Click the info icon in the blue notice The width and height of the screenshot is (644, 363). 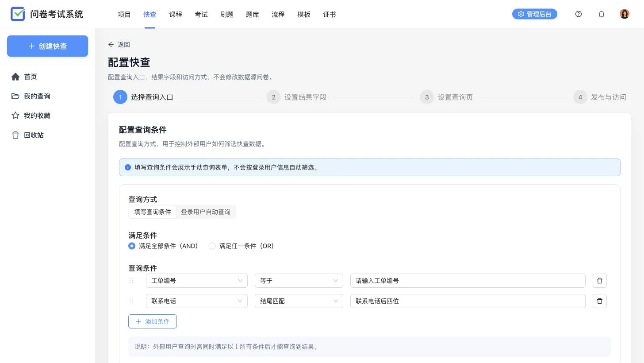point(128,168)
